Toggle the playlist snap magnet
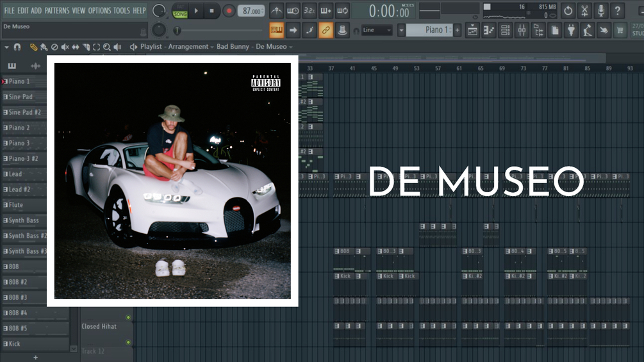This screenshot has width=644, height=362. [x=17, y=47]
